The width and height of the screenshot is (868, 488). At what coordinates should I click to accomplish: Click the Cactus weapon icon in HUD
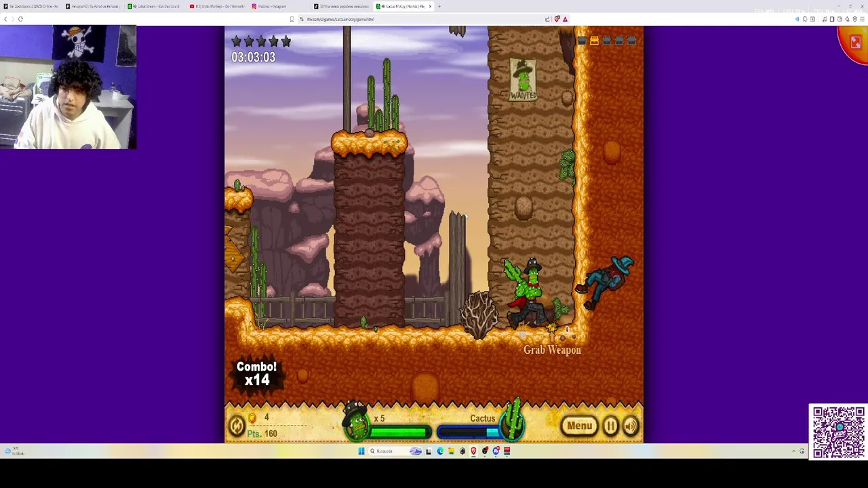pyautogui.click(x=513, y=420)
